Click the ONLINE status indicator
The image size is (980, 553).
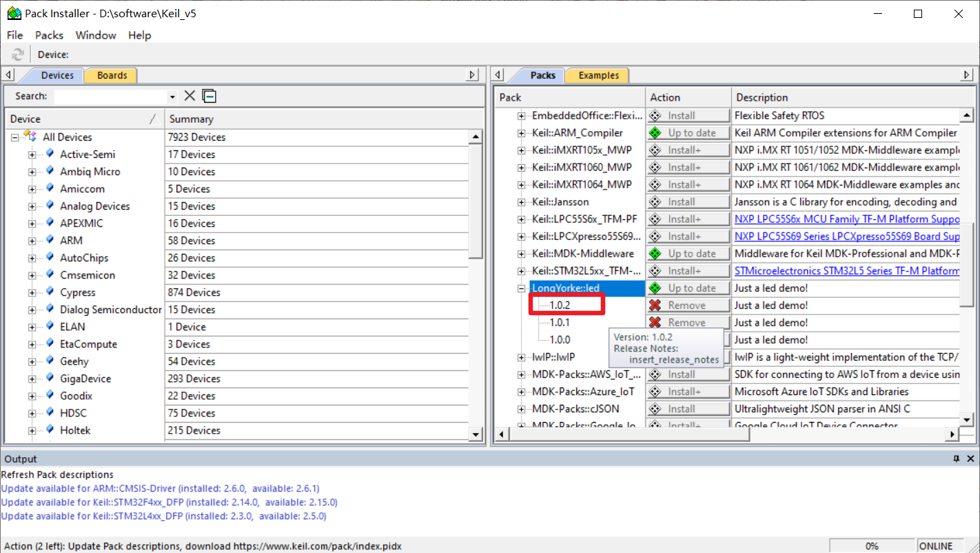coord(936,546)
